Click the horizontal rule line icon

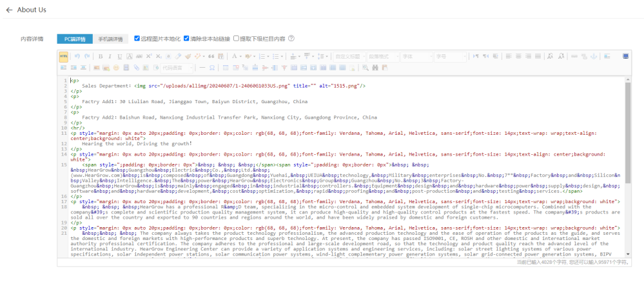[202, 68]
